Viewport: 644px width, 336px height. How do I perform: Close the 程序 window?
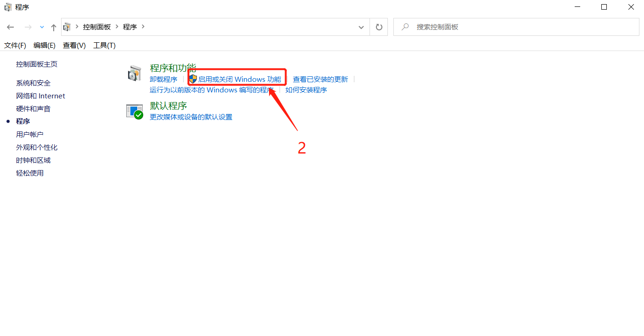tap(631, 7)
